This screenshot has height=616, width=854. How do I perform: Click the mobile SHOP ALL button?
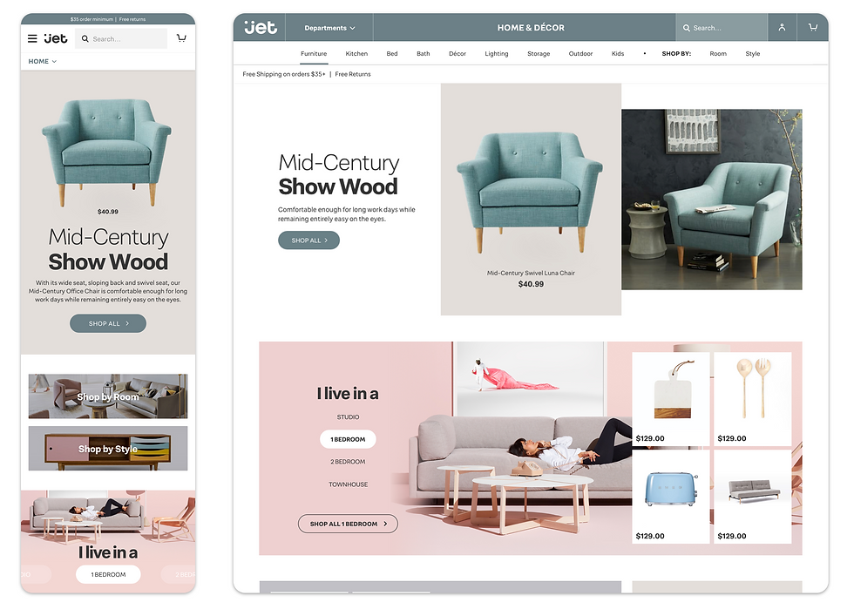point(108,323)
